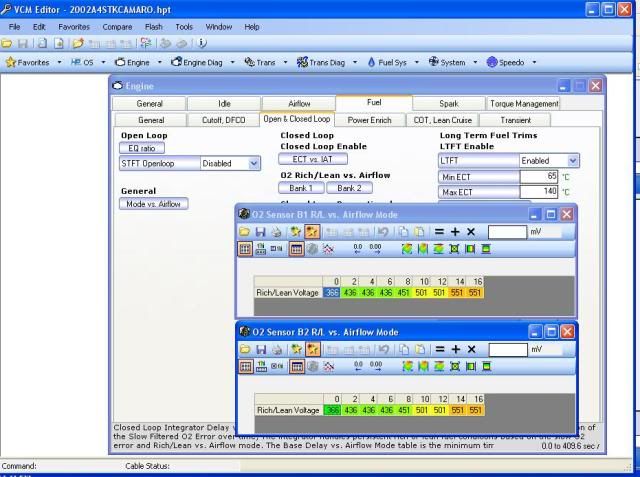The width and height of the screenshot is (640, 477).
Task: Click the info icon in main toolbar
Action: (x=203, y=43)
